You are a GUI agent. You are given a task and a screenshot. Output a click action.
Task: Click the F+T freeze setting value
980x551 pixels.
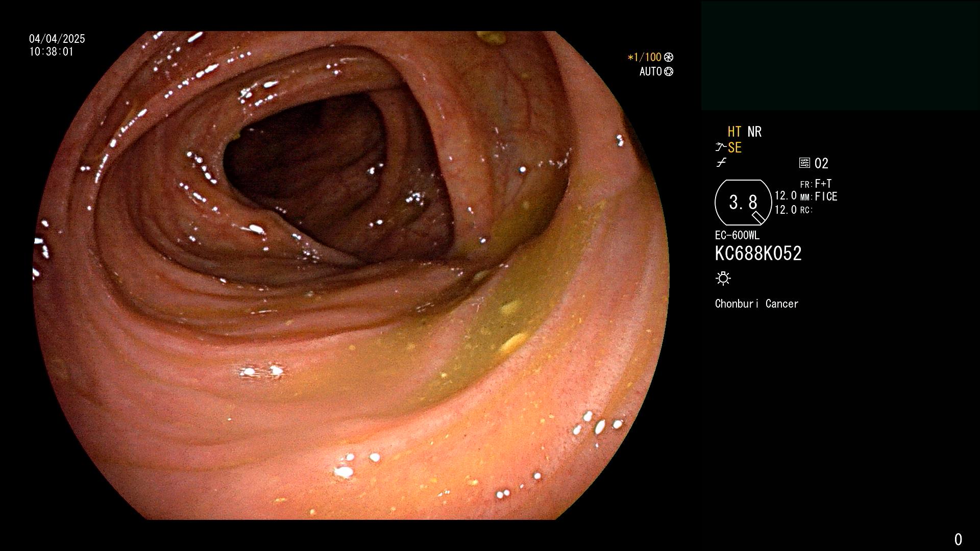point(823,184)
